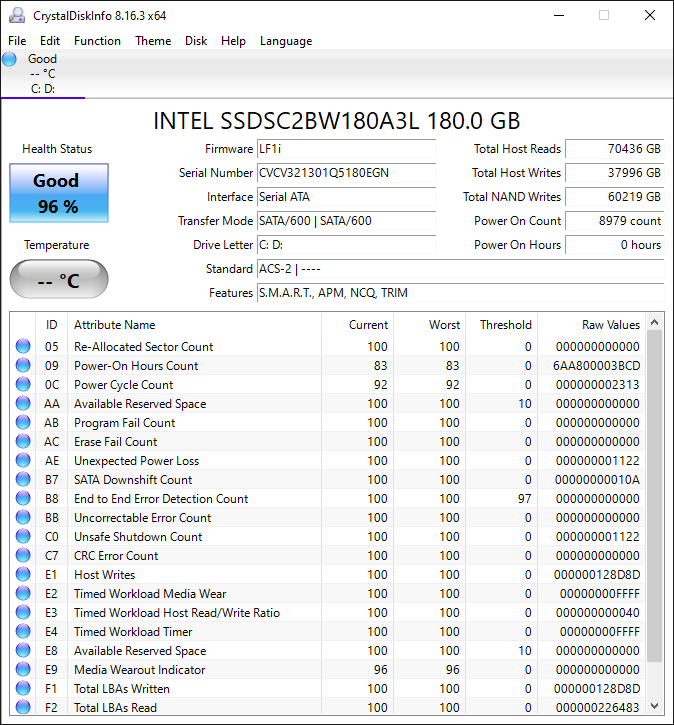Click the status orb for Timed Workload Media Wear
The width and height of the screenshot is (674, 725).
pyautogui.click(x=23, y=593)
